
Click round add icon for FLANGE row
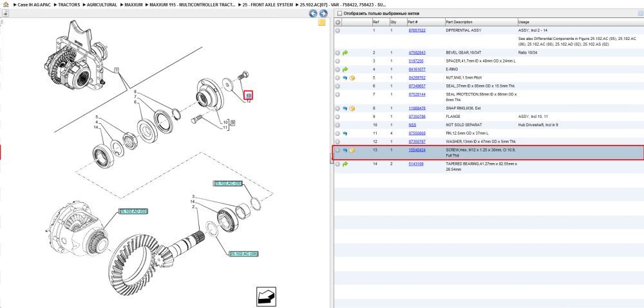pyautogui.click(x=337, y=117)
